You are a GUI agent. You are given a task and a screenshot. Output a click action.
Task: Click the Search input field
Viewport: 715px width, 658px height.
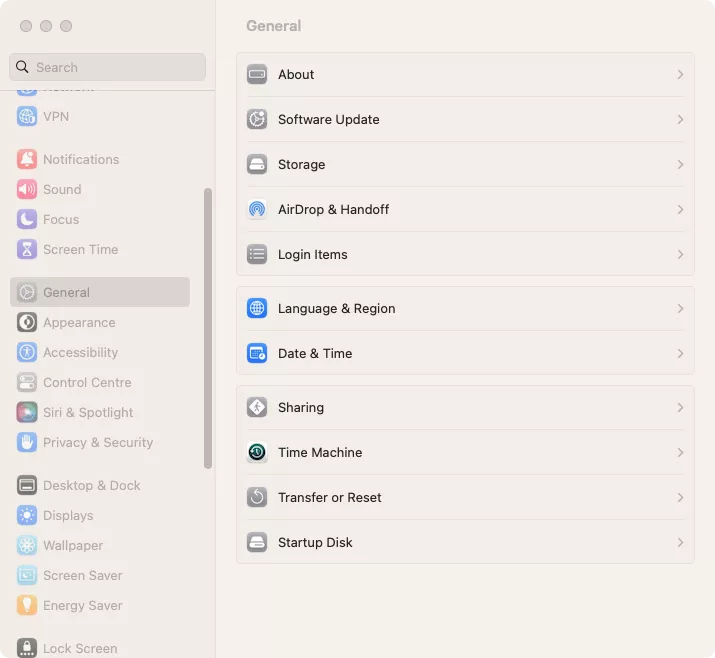[x=108, y=67]
